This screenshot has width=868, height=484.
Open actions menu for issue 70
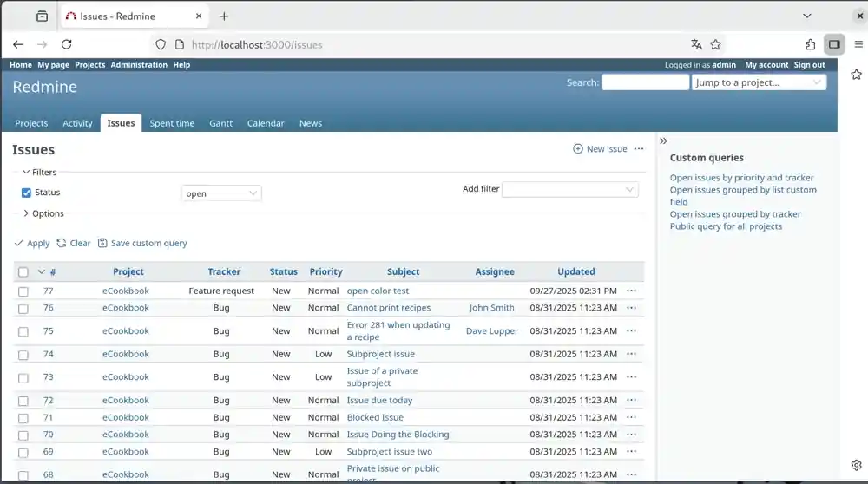[x=632, y=435]
